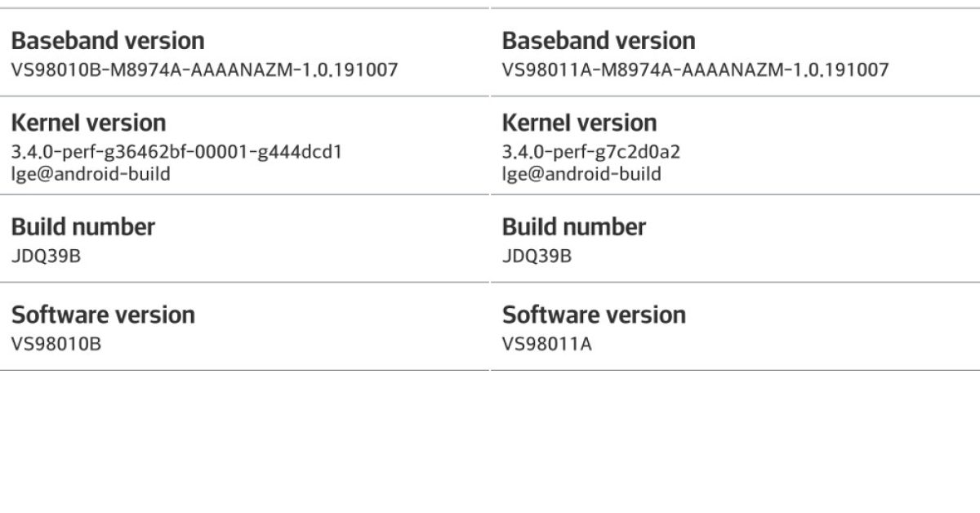Tap the right Baseband version heading

599,41
